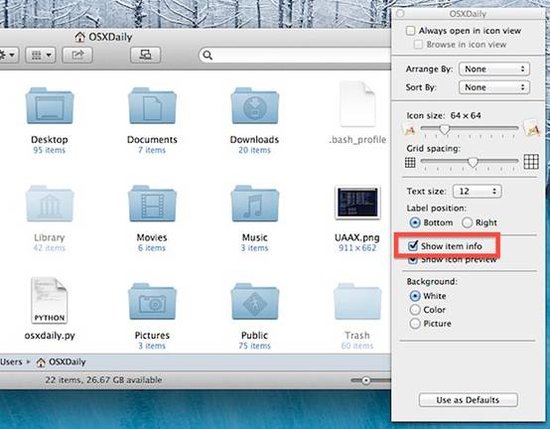Viewport: 550px width, 429px height.
Task: Adjust the status bar icon size slider
Action: point(365,380)
